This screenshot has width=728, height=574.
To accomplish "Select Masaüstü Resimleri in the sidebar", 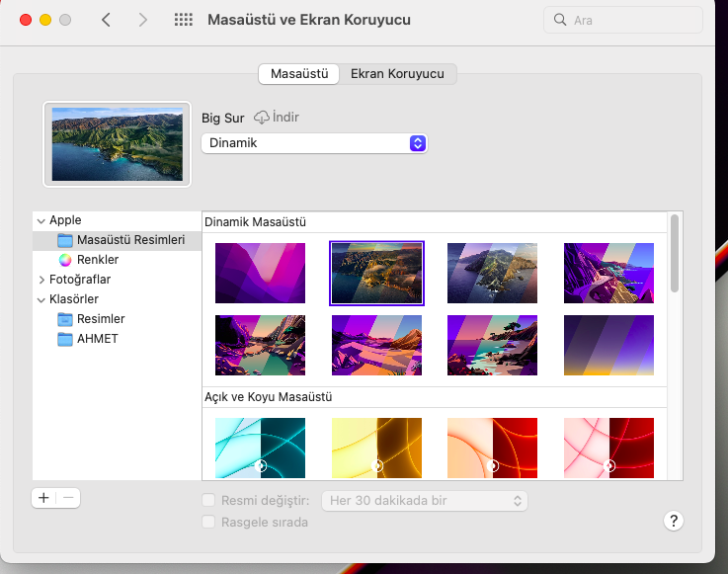I will (130, 240).
